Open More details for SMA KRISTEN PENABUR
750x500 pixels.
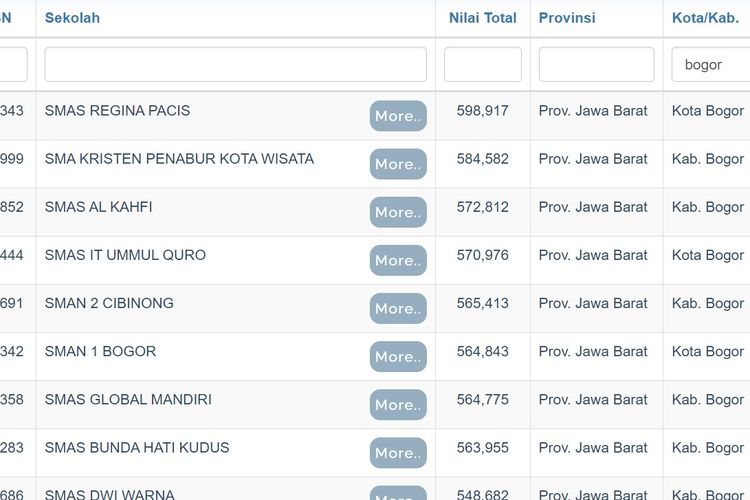coord(398,164)
